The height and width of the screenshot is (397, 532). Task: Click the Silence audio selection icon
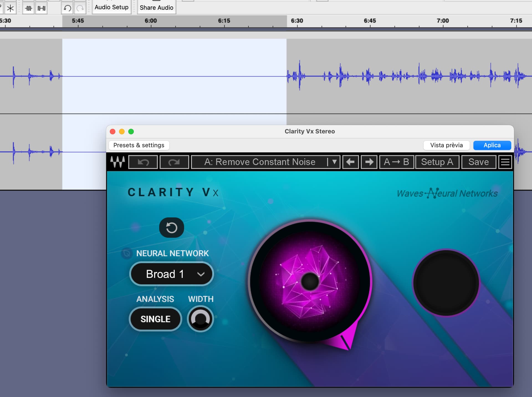coord(41,8)
